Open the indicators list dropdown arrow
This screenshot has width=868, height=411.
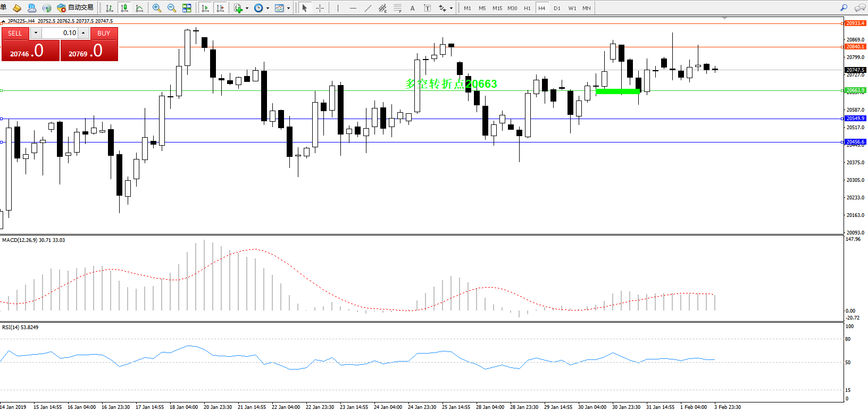coord(247,8)
